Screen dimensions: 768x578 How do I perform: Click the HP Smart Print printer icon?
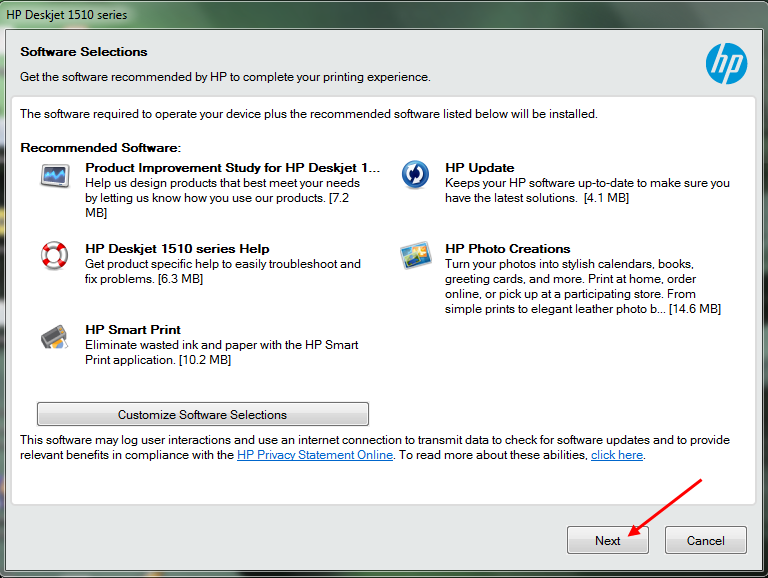point(54,337)
